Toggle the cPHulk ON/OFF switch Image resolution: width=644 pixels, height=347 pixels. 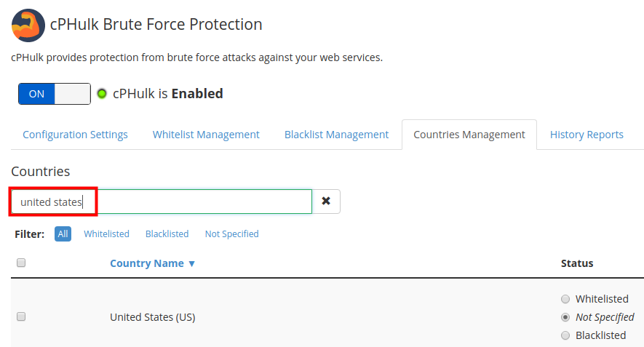(55, 94)
